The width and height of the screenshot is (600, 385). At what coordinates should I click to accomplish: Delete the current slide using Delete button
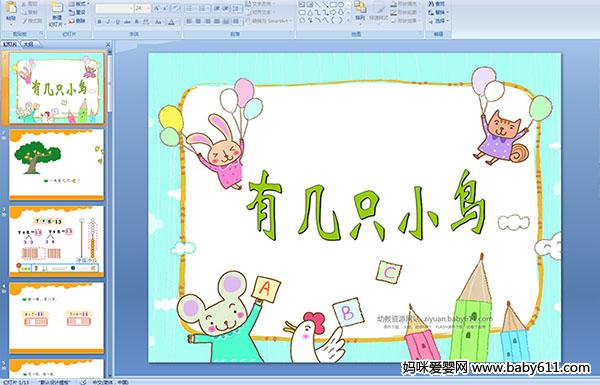click(x=77, y=21)
